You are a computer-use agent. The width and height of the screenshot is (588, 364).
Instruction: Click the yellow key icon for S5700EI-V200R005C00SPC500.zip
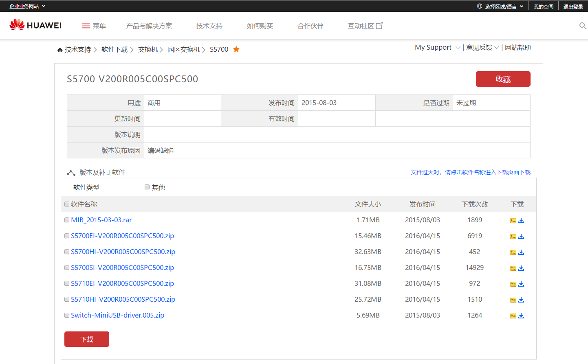pyautogui.click(x=513, y=237)
